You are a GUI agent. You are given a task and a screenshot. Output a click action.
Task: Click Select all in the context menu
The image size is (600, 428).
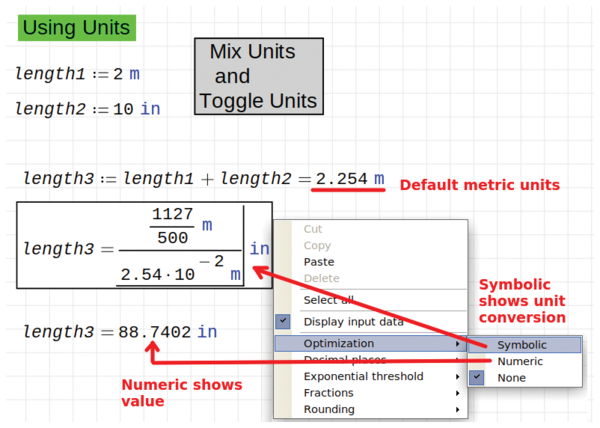328,300
